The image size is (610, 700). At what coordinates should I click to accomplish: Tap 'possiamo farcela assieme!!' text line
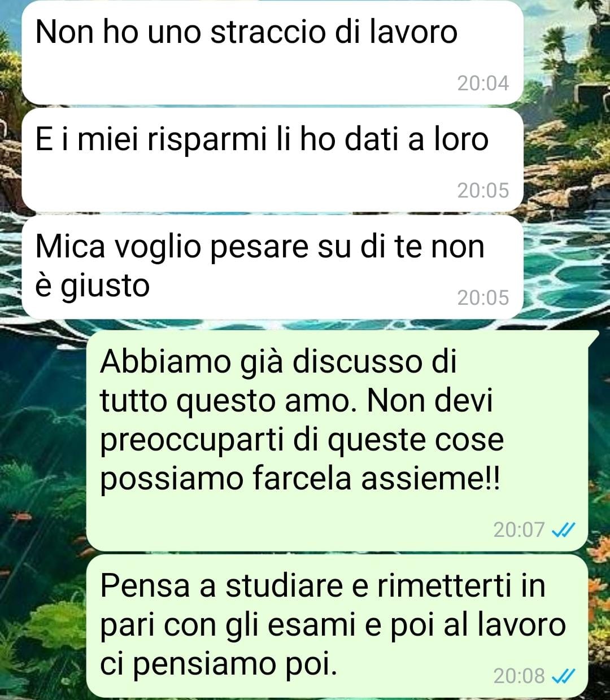(x=300, y=479)
